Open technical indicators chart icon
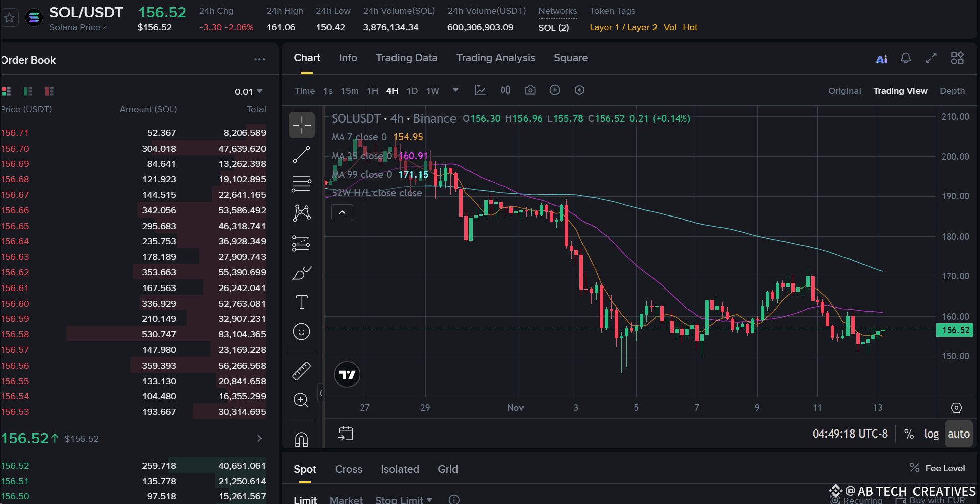Screen dimensions: 980x504 pyautogui.click(x=480, y=90)
